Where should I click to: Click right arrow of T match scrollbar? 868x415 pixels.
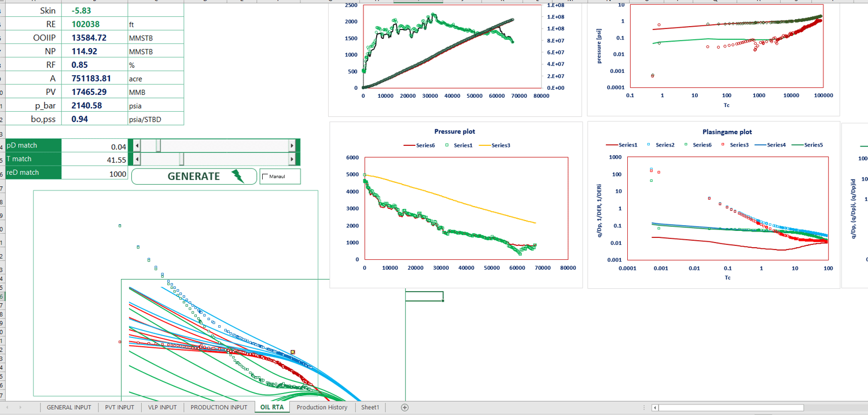pos(292,159)
